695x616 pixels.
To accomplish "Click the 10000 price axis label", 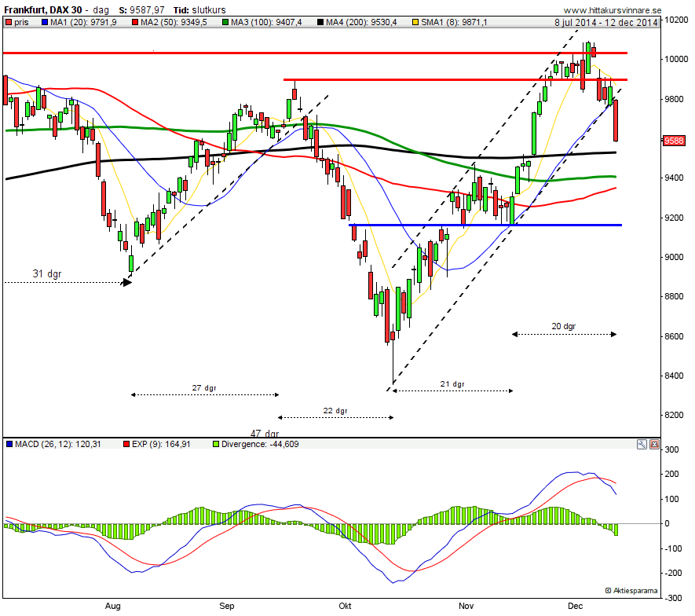I will (x=676, y=60).
